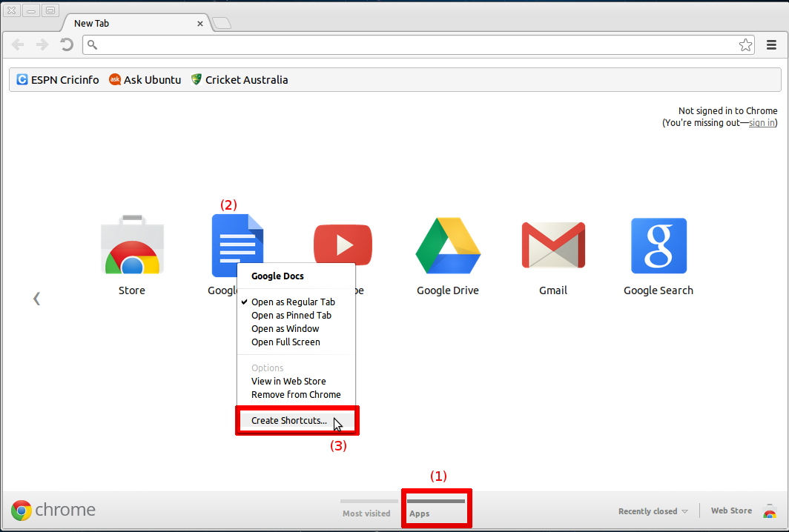
Task: Open the Chrome hamburger menu
Action: click(x=771, y=44)
